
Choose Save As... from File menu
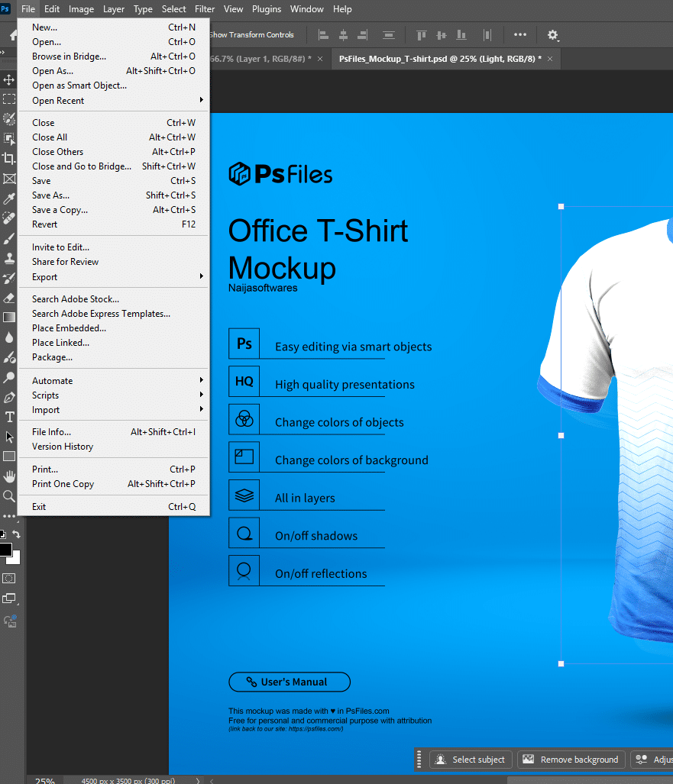click(50, 195)
